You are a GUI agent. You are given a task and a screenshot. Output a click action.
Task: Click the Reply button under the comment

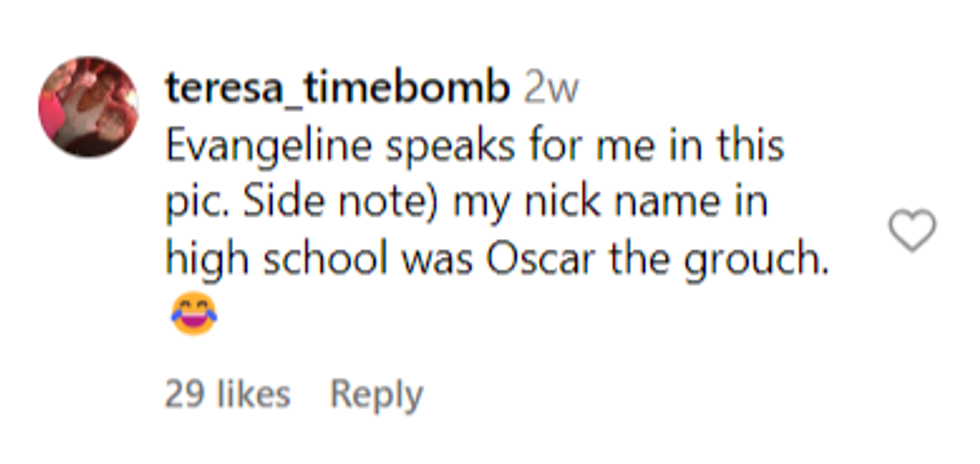376,394
